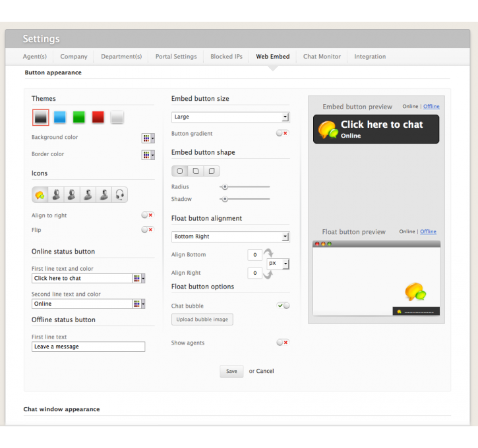Edit offline 'Leave a message' field
Image resolution: width=478 pixels, height=448 pixels.
coord(88,347)
